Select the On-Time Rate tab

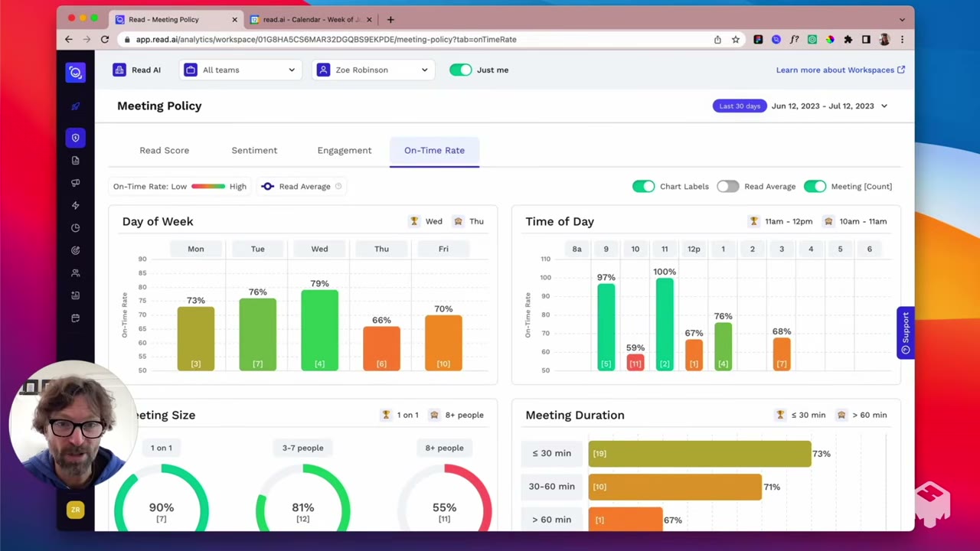(434, 151)
